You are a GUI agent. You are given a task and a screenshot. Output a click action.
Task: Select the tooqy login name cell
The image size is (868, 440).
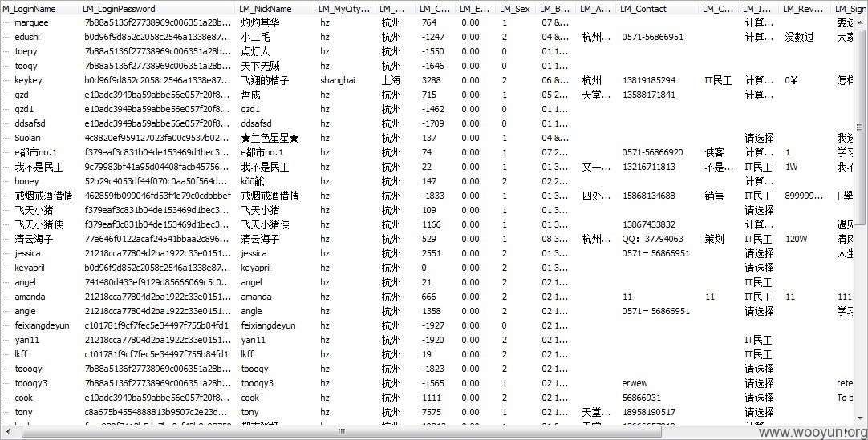click(x=26, y=66)
